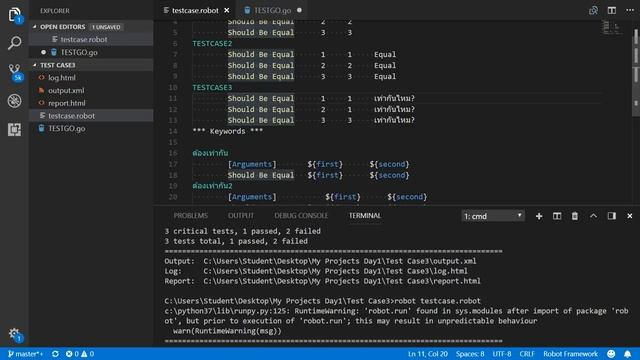Select testcase.robot in TEST CASE3 folder
The width and height of the screenshot is (640, 360).
71,116
